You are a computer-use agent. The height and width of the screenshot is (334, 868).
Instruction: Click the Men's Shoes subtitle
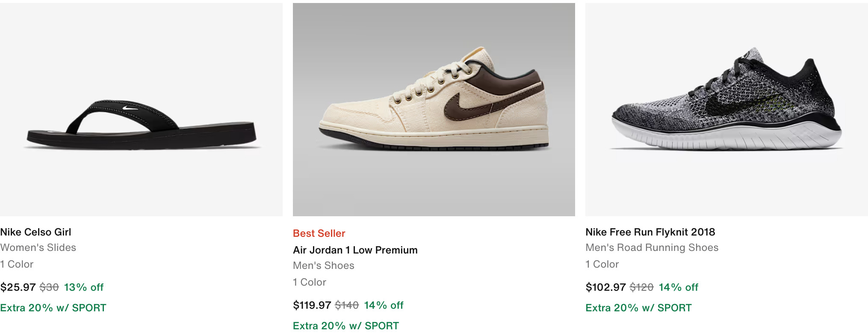point(323,265)
